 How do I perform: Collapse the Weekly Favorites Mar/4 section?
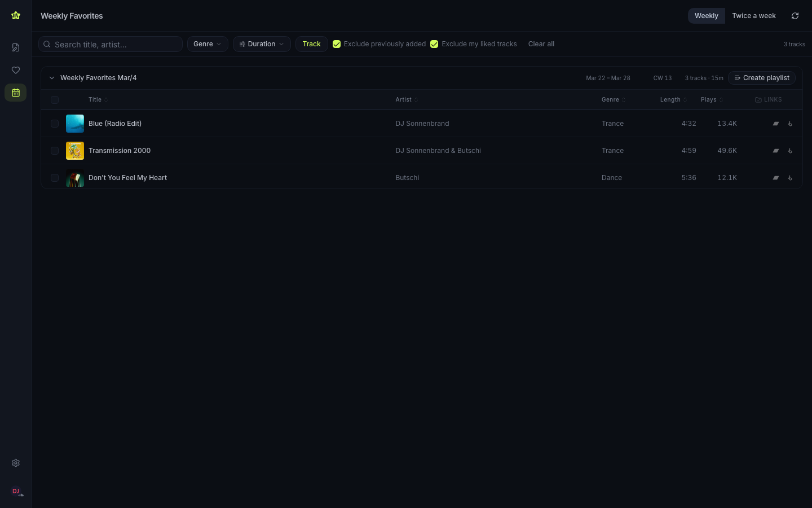tap(52, 78)
